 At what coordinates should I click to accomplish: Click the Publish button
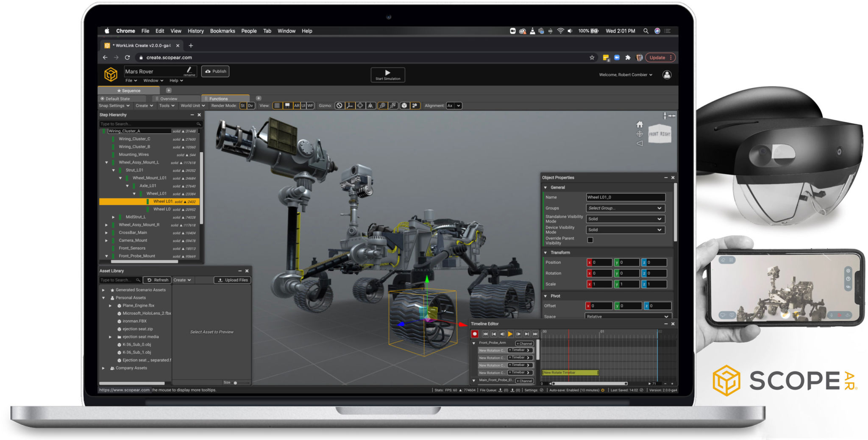coord(215,71)
